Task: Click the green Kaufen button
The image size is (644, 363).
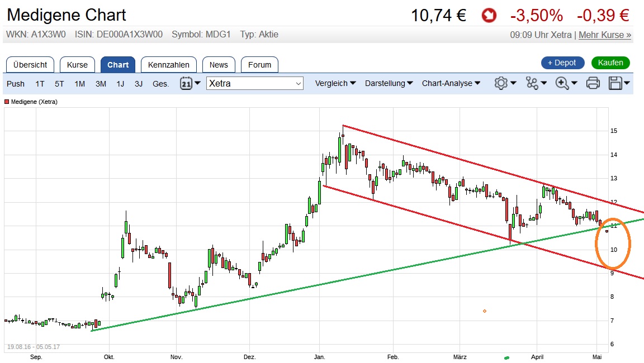Action: pos(610,63)
